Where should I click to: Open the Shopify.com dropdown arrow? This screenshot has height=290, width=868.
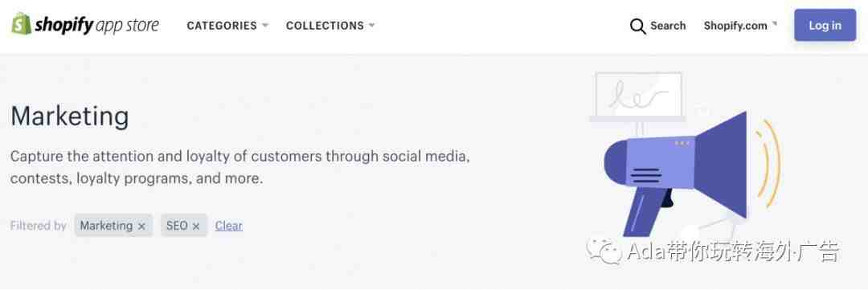pyautogui.click(x=775, y=24)
